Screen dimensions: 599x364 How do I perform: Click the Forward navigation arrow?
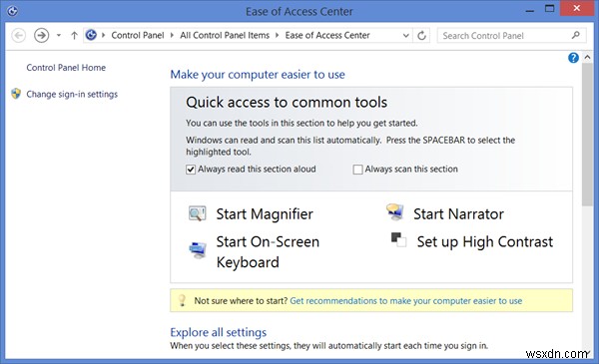(x=41, y=36)
